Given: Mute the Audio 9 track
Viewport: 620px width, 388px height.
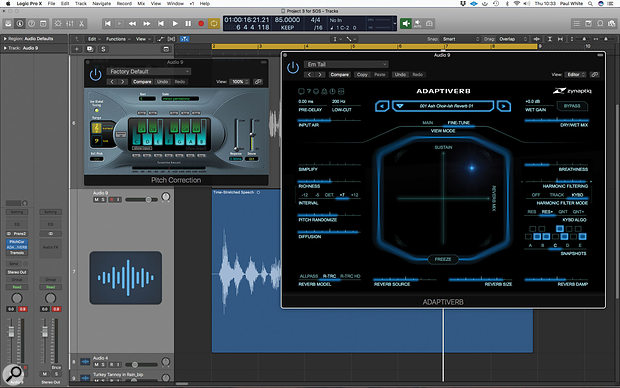Looking at the screenshot, I should coord(96,200).
